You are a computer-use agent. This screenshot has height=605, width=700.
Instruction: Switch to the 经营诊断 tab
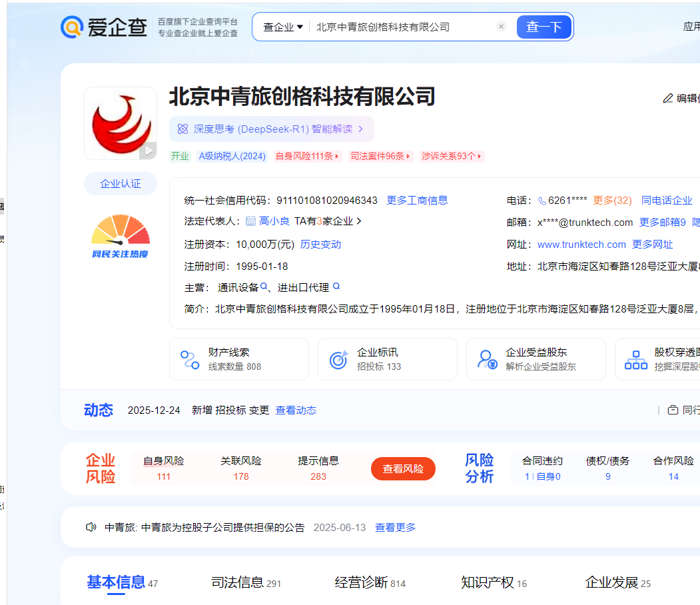[370, 582]
